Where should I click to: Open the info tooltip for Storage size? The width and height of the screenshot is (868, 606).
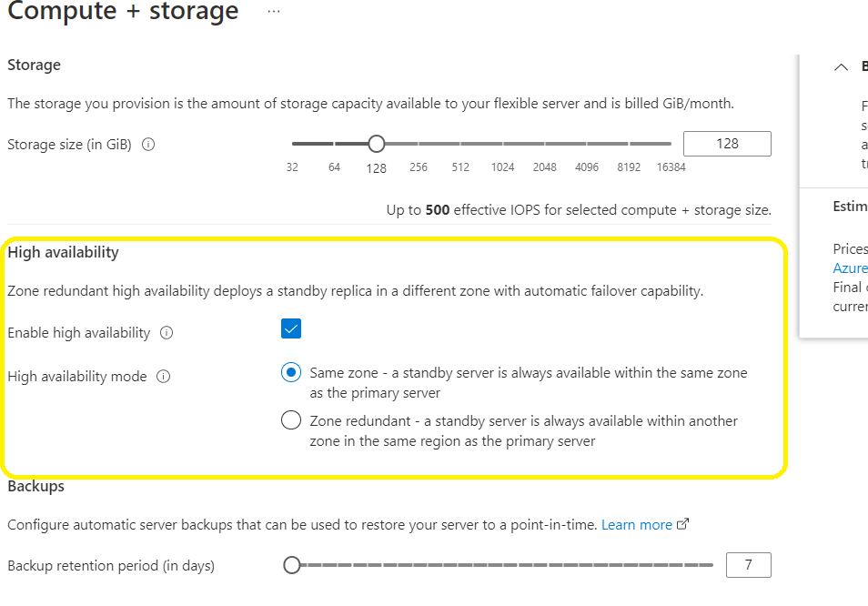148,144
